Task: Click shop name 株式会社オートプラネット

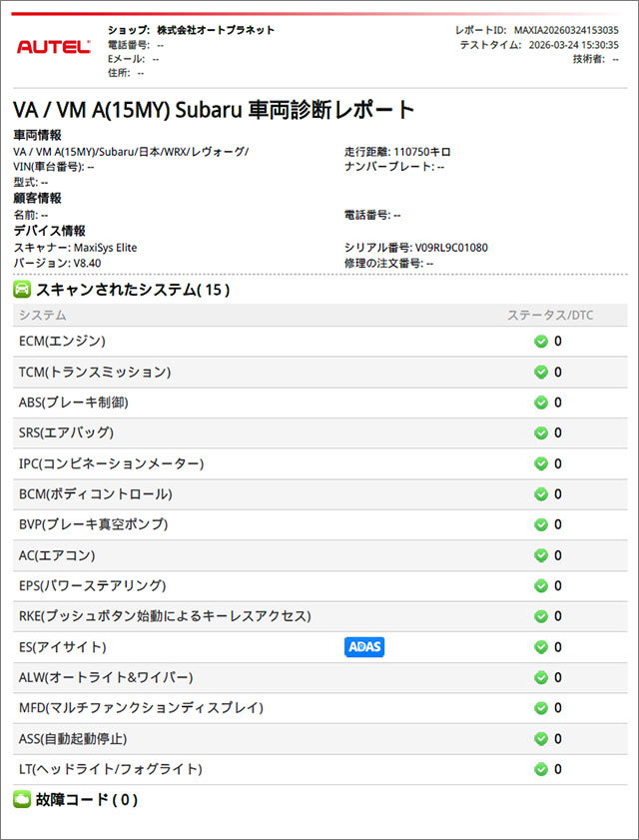Action: pyautogui.click(x=216, y=30)
